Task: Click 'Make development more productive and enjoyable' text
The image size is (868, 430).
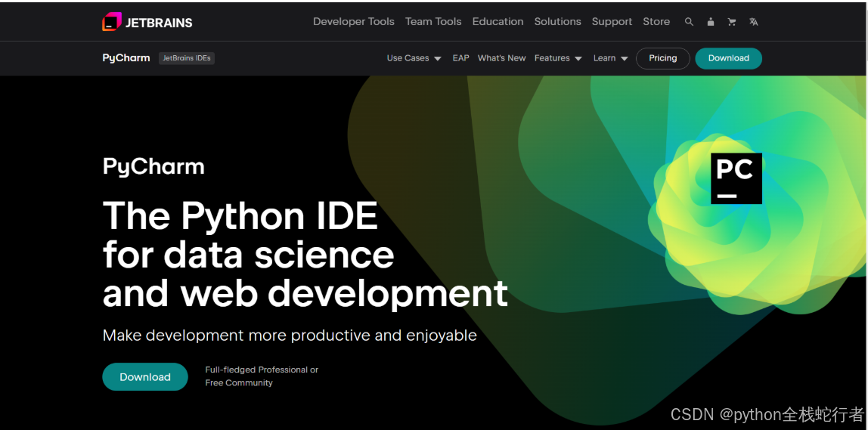Action: tap(290, 336)
